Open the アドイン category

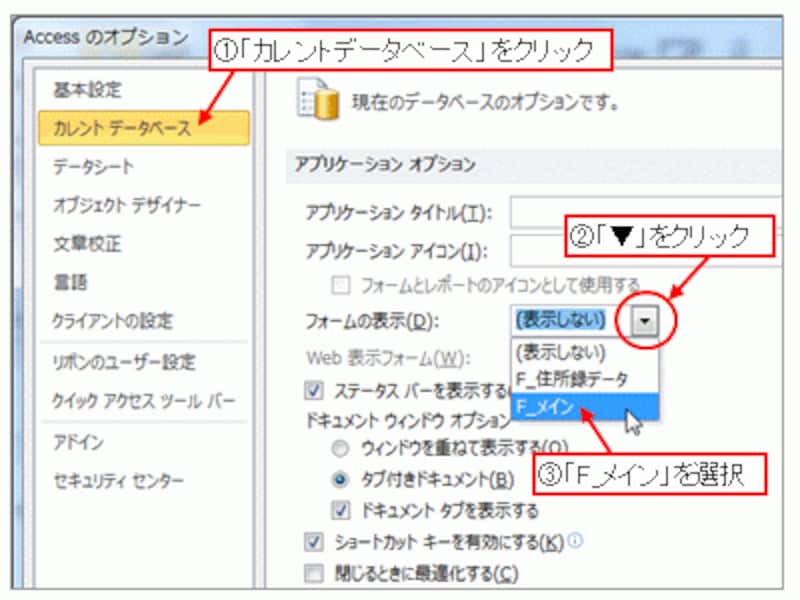78,442
